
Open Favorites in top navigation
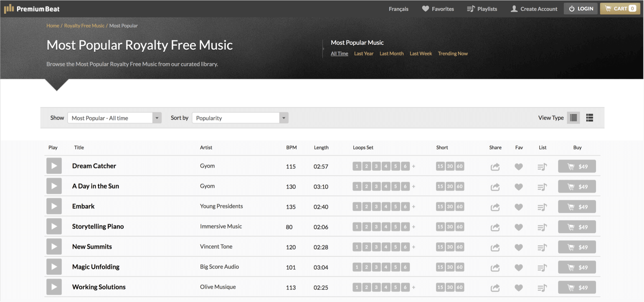438,9
